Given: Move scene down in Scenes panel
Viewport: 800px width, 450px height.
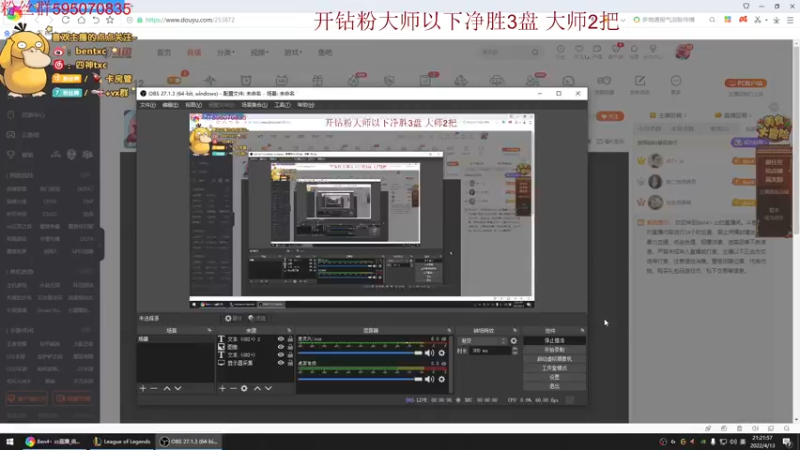Looking at the screenshot, I should coord(178,388).
